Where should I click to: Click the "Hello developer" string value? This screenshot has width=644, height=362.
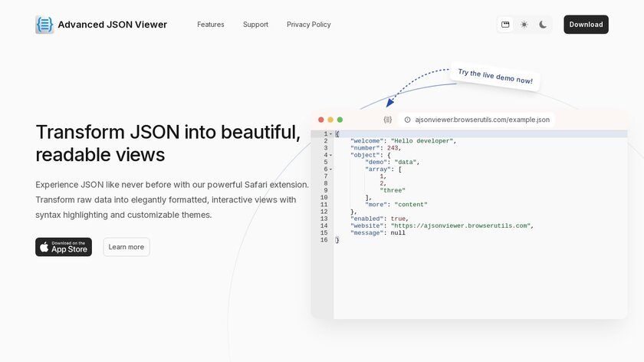coord(422,141)
